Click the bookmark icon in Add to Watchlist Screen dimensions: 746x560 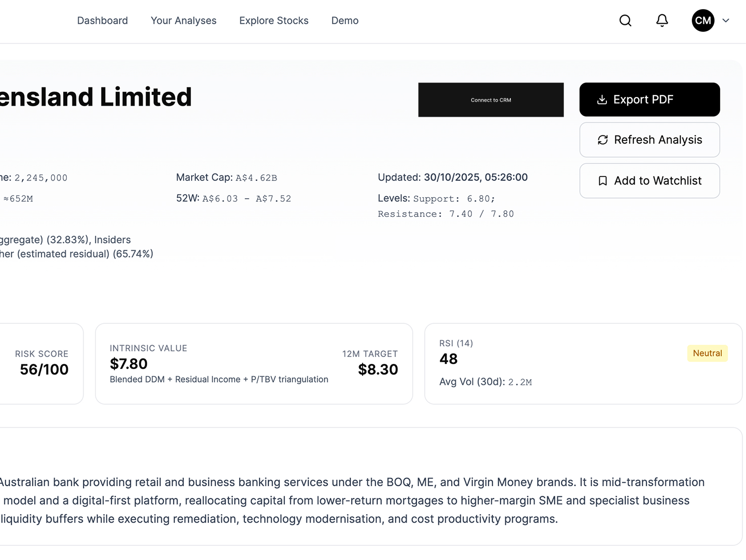coord(602,180)
